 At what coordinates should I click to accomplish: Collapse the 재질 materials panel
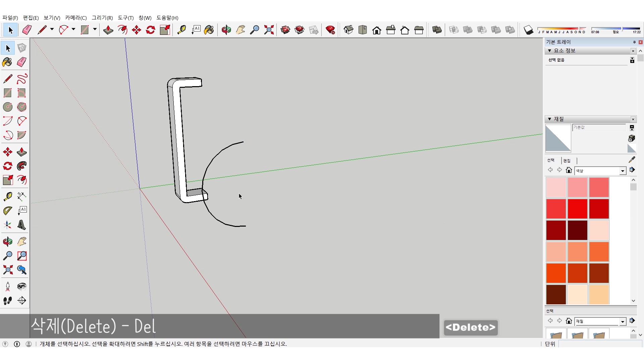click(x=549, y=119)
